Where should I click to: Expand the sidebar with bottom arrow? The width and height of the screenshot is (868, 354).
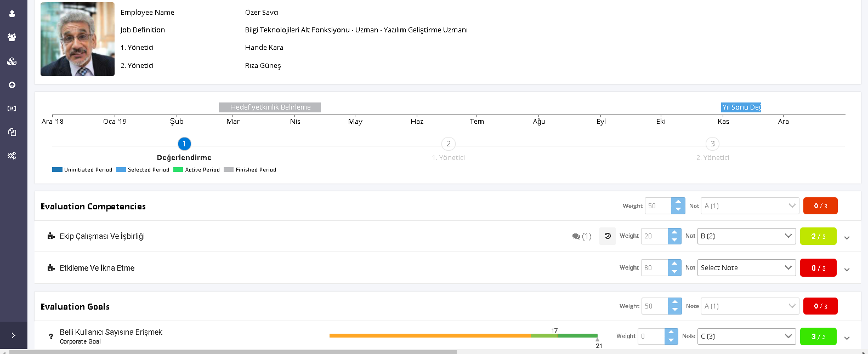13,335
